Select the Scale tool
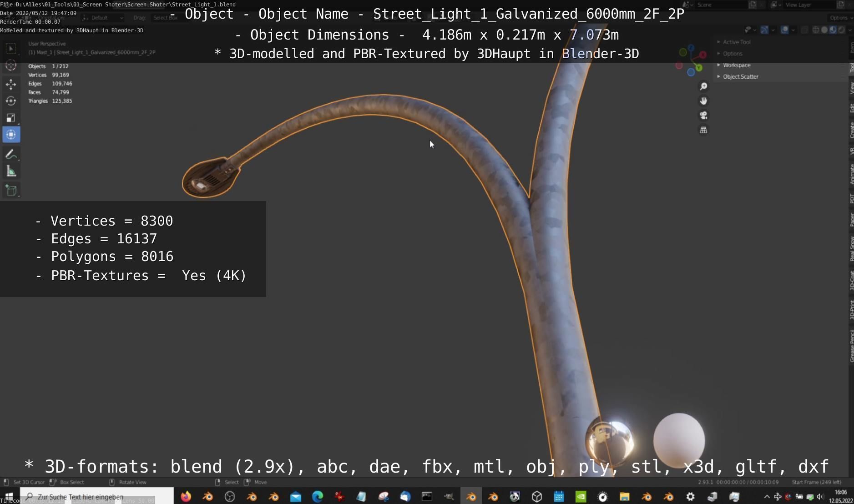 click(x=11, y=118)
